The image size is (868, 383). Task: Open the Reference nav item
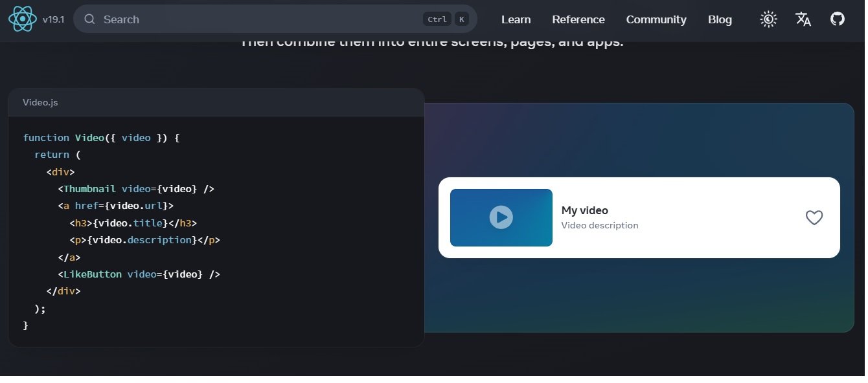(x=578, y=19)
